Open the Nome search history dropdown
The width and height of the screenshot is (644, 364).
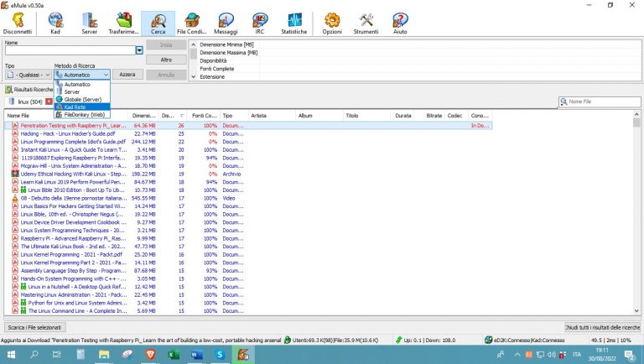(x=139, y=51)
